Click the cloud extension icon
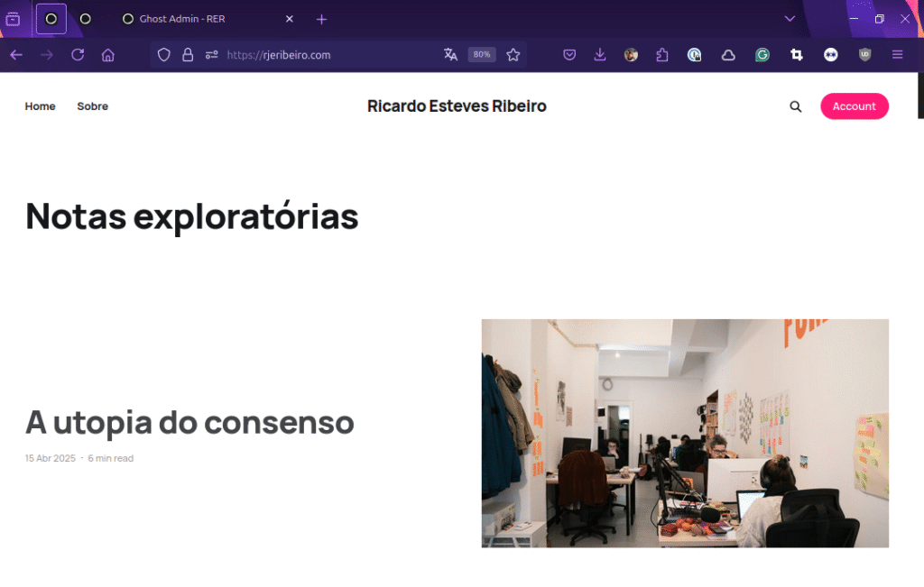The width and height of the screenshot is (924, 587). coord(728,55)
